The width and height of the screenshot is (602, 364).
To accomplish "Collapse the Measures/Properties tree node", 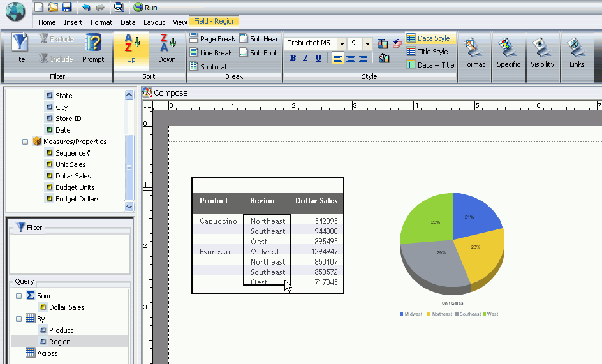I will [25, 142].
